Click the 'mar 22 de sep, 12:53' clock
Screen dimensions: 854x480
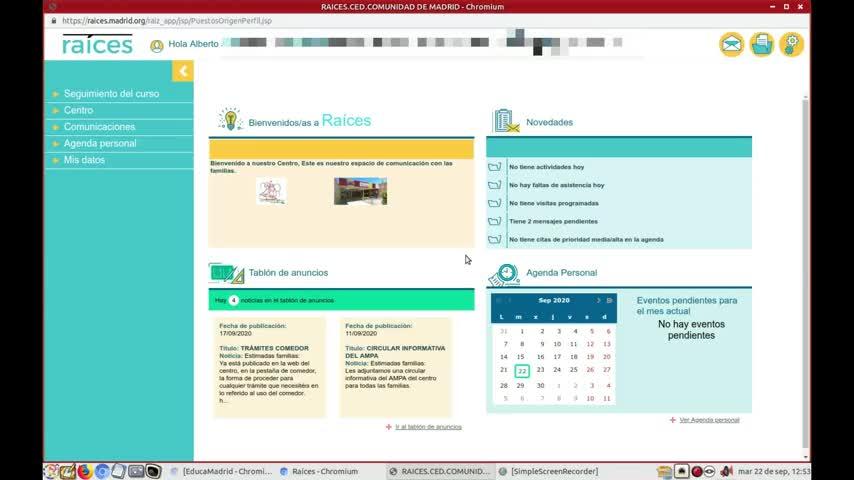(x=774, y=471)
